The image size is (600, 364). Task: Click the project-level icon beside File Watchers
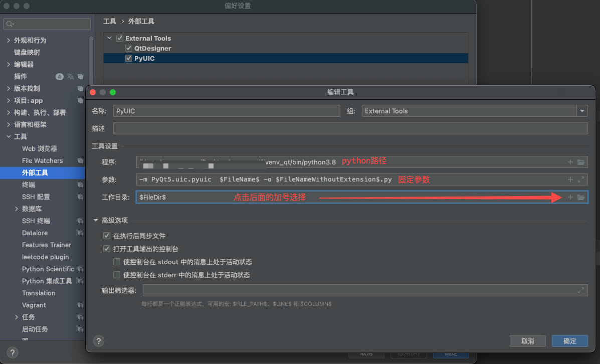tap(80, 161)
